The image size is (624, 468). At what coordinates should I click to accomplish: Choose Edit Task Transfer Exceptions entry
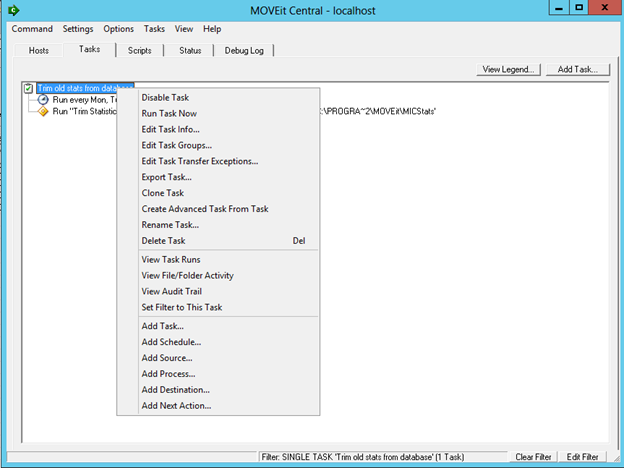[218, 161]
